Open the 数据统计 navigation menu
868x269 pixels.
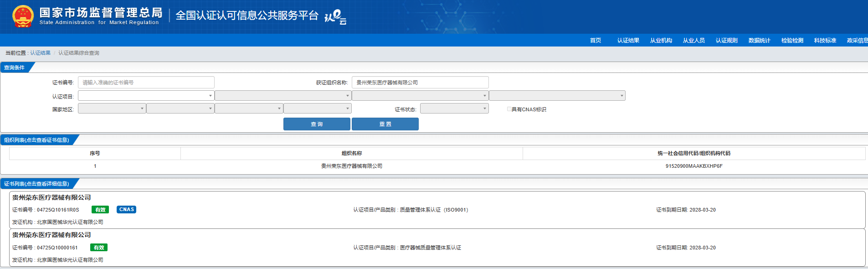coord(760,41)
